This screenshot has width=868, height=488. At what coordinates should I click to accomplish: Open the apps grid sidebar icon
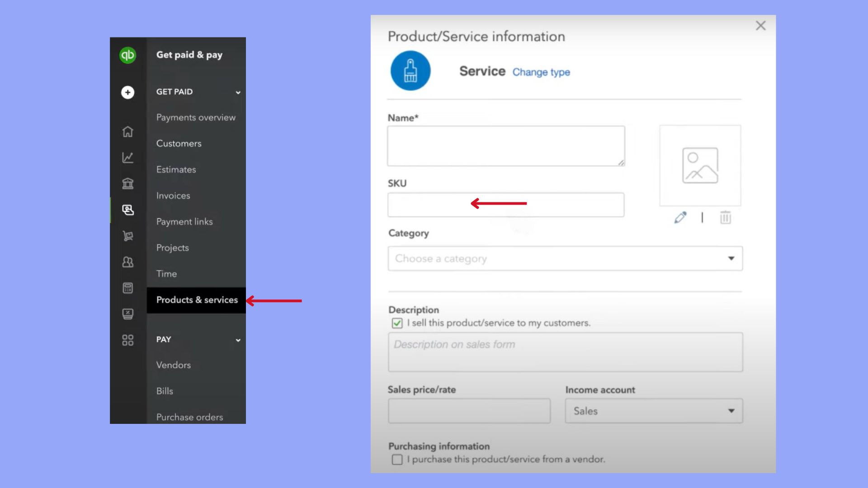click(127, 340)
